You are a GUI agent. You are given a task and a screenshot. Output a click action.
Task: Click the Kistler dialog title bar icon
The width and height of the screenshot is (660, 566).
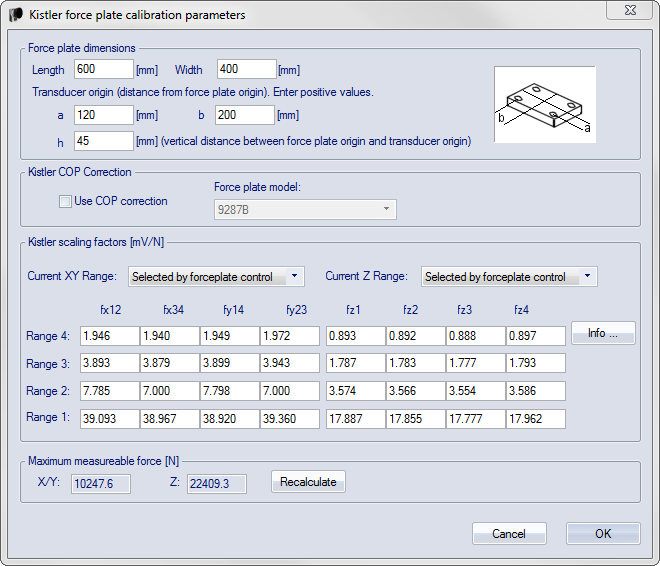click(x=16, y=14)
